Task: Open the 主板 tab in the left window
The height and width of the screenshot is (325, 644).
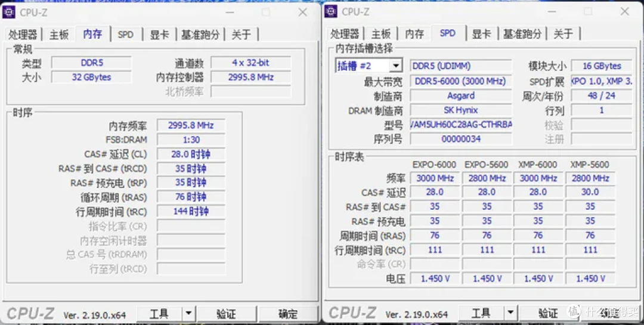Action: [59, 35]
